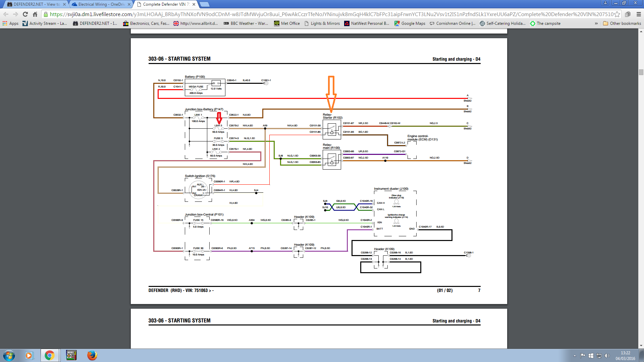Image resolution: width=644 pixels, height=362 pixels.
Task: Click the Relay-Starter (R102) label
Action: pyautogui.click(x=332, y=116)
